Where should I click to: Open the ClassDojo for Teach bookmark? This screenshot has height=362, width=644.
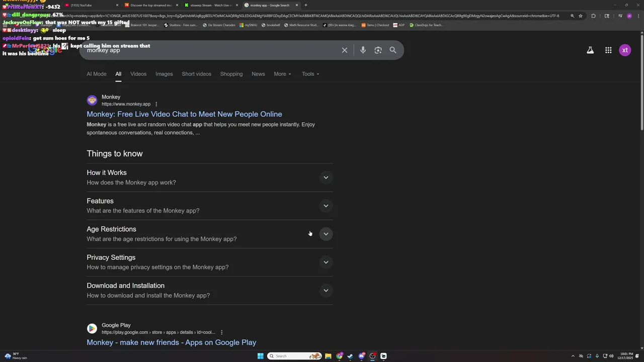[x=426, y=25]
